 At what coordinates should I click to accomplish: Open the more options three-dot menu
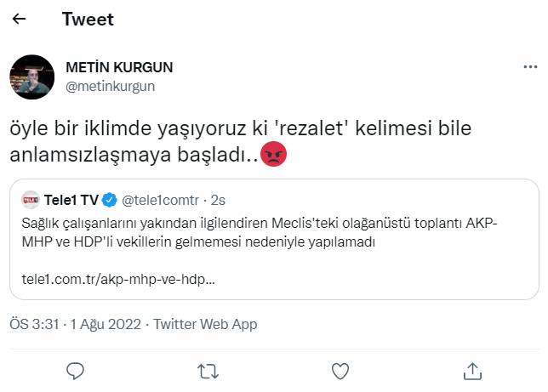[x=528, y=67]
